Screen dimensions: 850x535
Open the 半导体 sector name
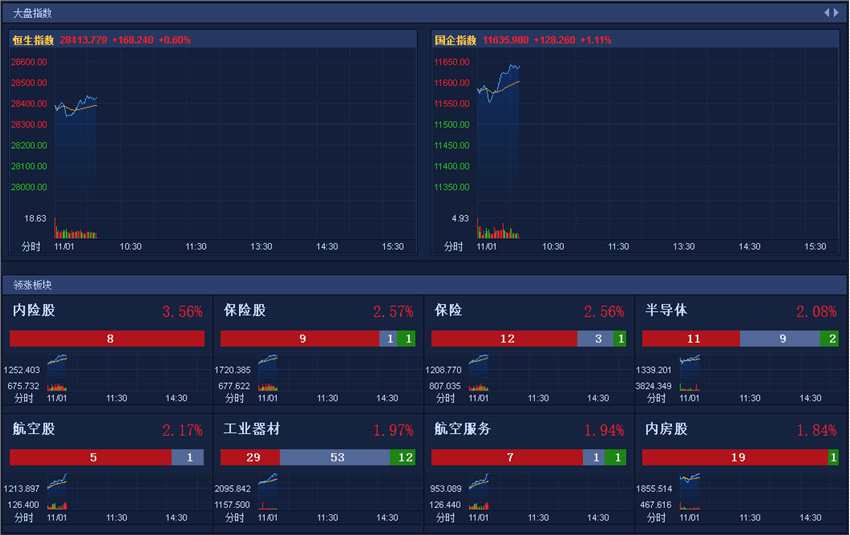point(666,310)
